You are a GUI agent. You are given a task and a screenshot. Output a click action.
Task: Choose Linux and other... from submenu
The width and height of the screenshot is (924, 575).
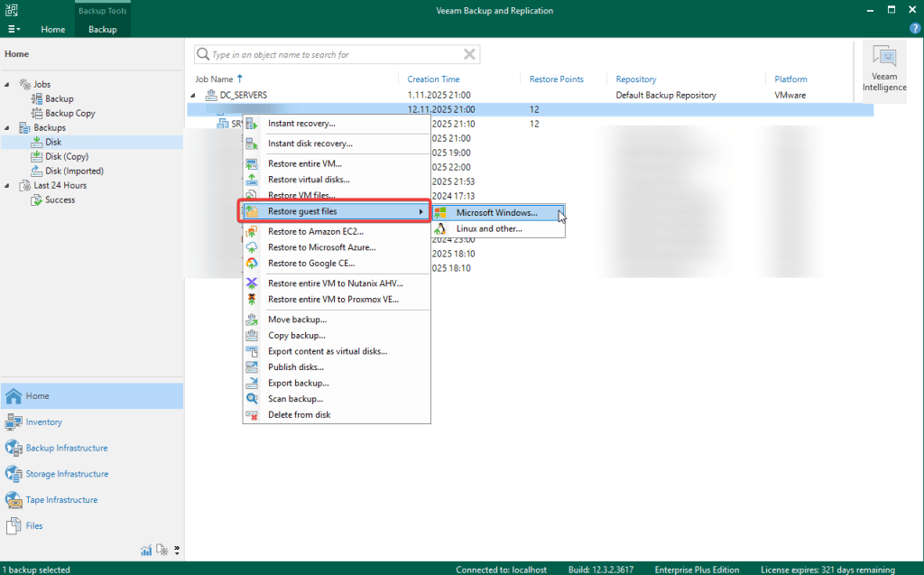[x=498, y=228]
